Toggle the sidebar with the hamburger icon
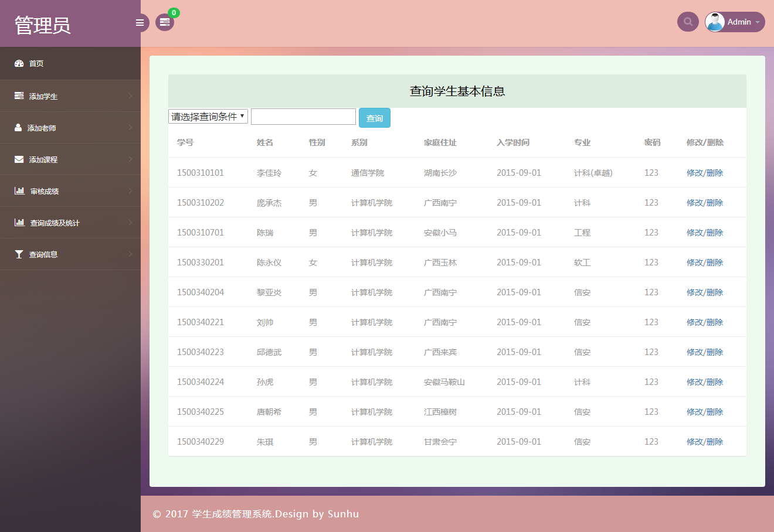 coord(140,23)
